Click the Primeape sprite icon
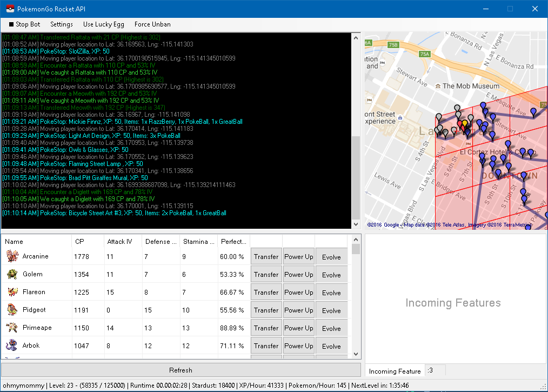 [12, 328]
